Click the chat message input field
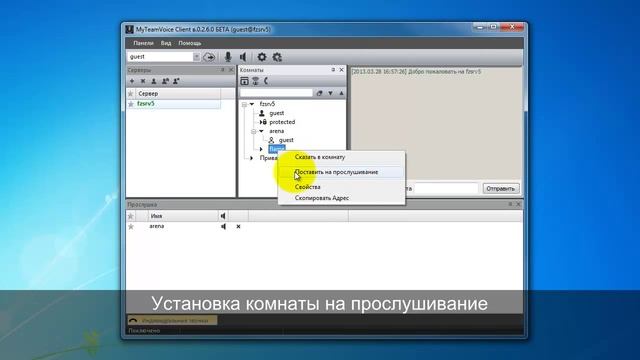 tap(446, 189)
